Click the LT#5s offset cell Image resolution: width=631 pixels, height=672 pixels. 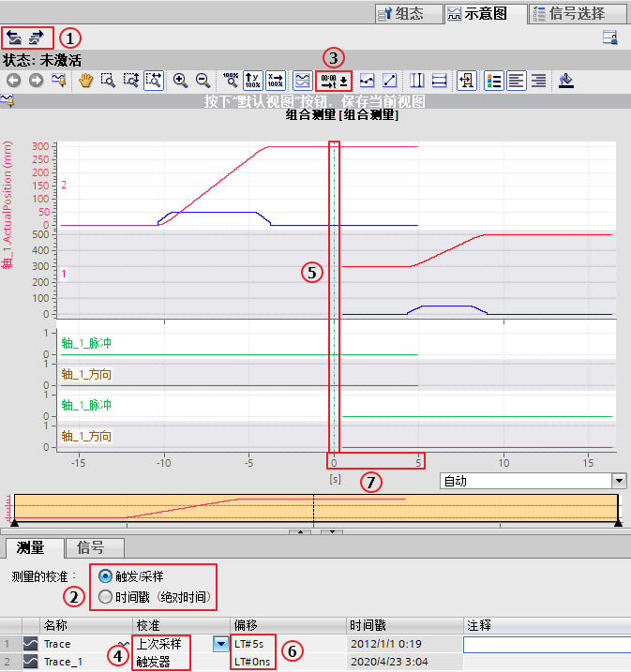point(249,644)
